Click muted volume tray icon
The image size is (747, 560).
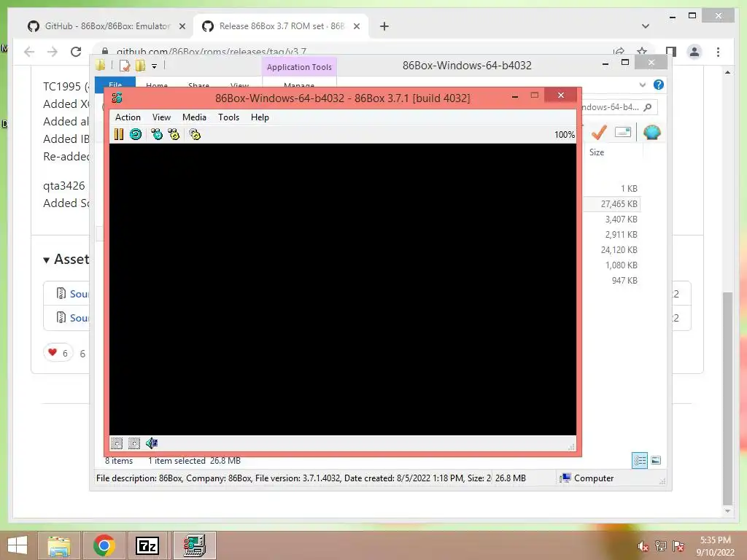click(643, 546)
